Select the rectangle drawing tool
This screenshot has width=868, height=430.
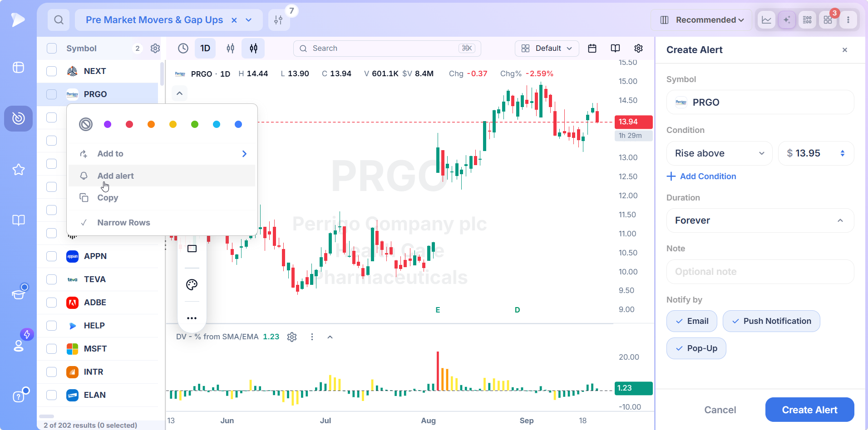(192, 249)
